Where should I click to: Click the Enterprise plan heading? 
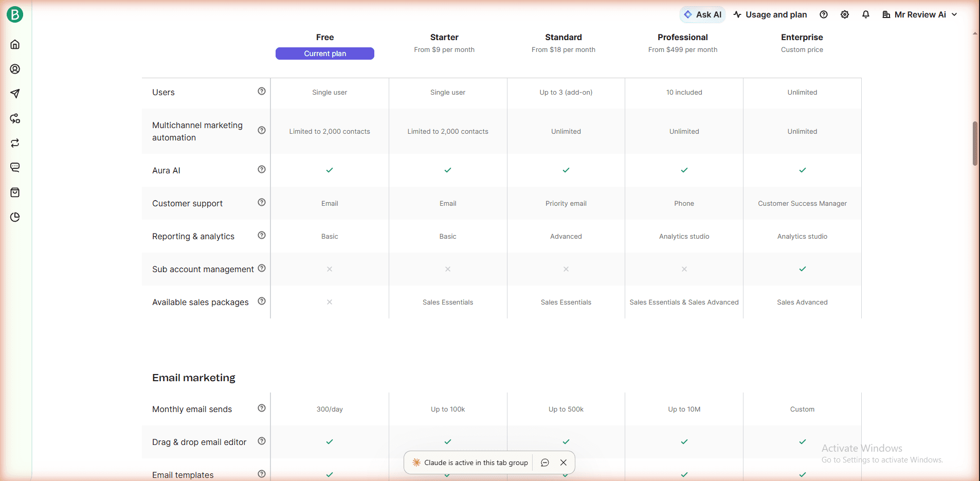pos(802,37)
